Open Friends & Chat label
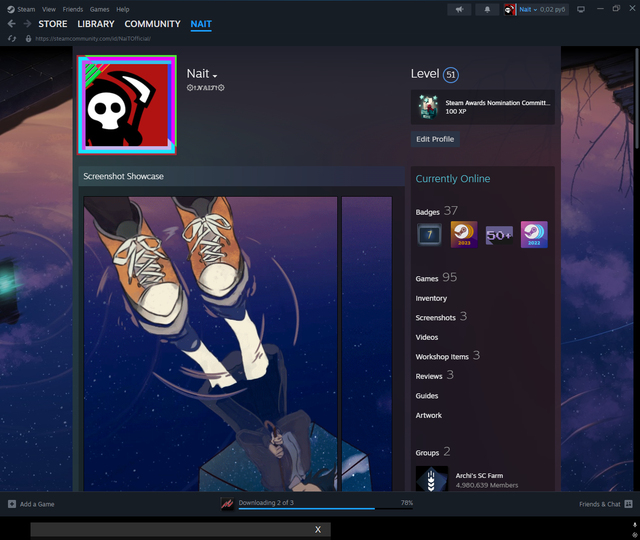This screenshot has width=640, height=540. tap(600, 504)
